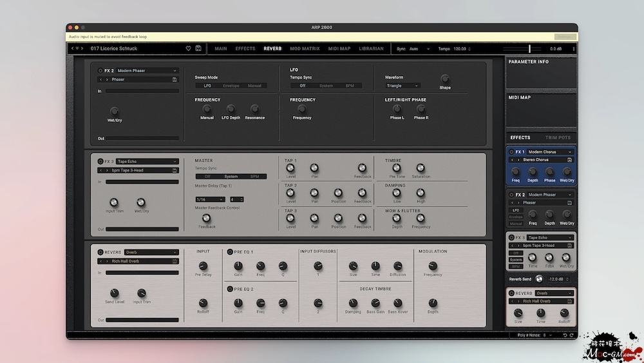
Task: Favorite the preset with the heart icon
Action: pos(188,48)
